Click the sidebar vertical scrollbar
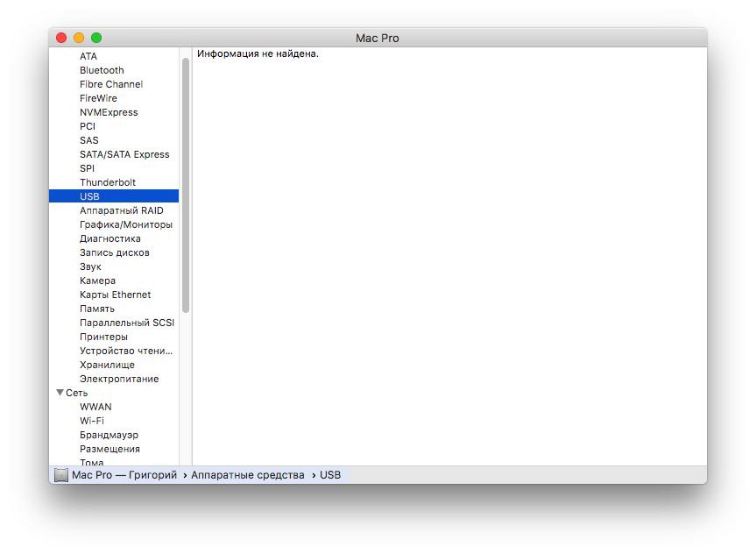Image resolution: width=756 pixels, height=554 pixels. coord(186,185)
